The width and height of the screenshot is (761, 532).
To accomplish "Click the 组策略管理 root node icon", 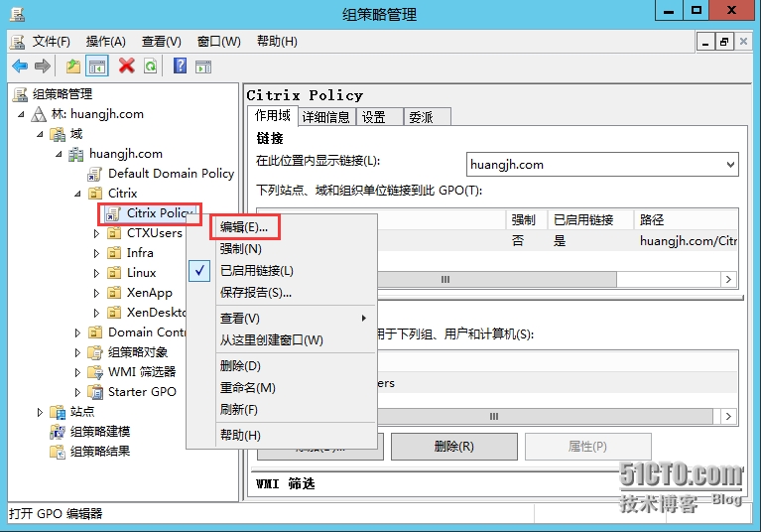I will (20, 94).
